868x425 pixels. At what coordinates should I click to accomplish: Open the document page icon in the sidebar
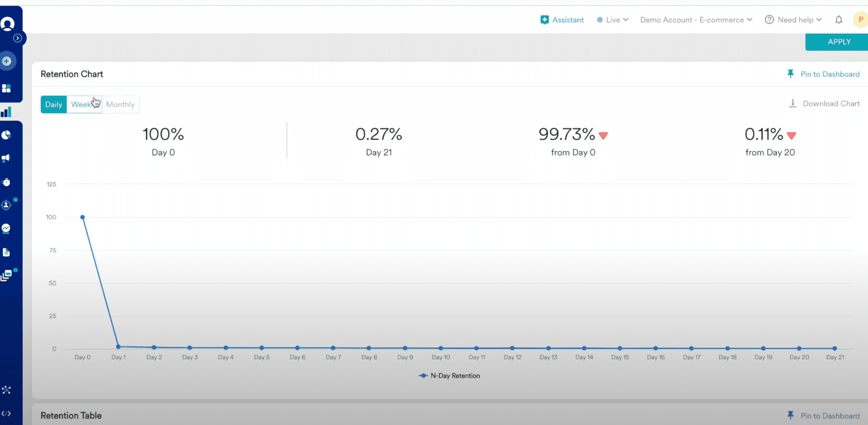6,252
